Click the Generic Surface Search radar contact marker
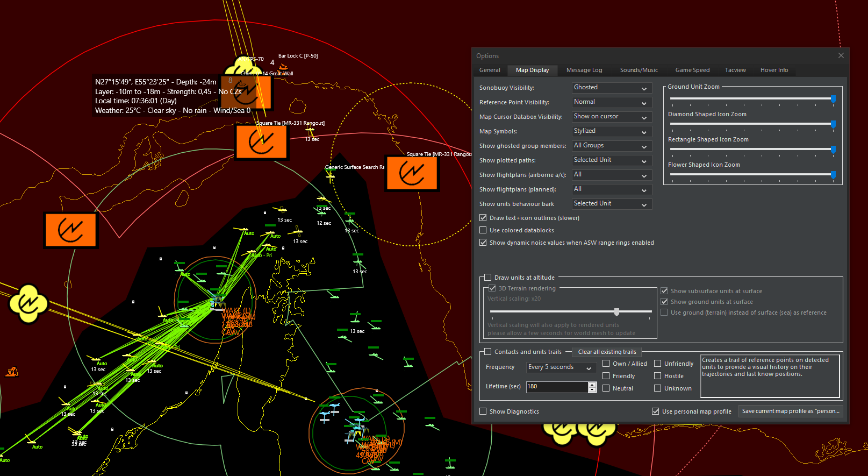Image resolution: width=868 pixels, height=476 pixels. 330,176
